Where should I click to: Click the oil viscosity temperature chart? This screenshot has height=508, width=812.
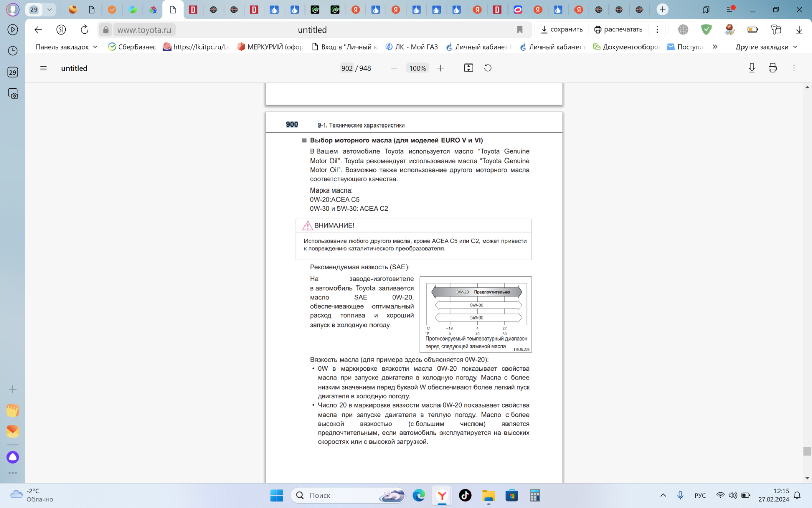[476, 314]
